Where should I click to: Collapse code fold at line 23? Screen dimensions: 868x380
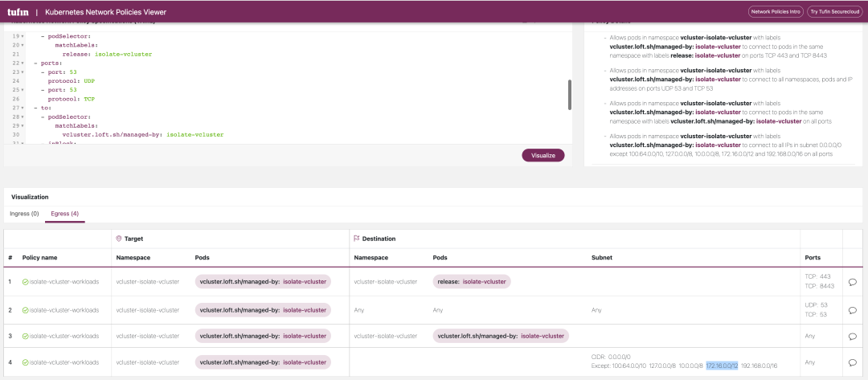(23, 72)
